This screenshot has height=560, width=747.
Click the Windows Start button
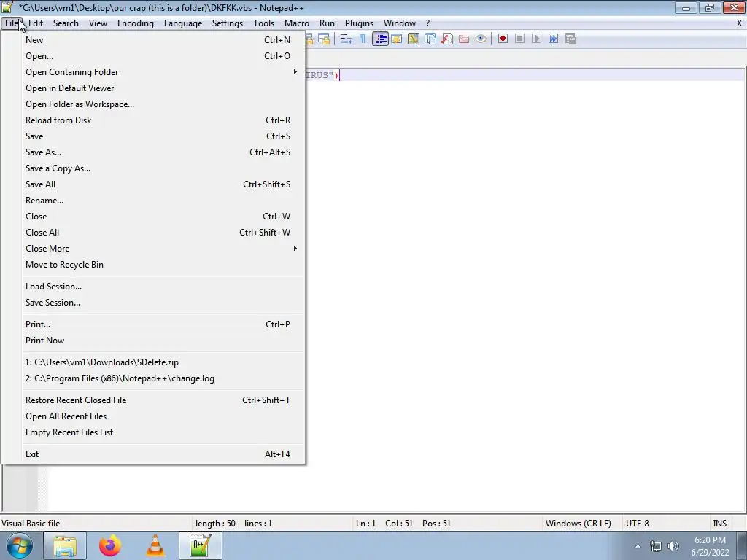point(20,545)
